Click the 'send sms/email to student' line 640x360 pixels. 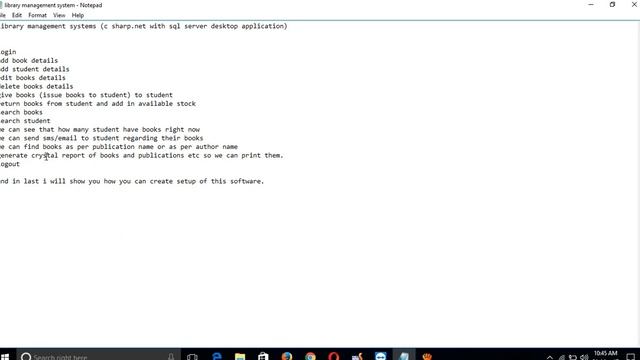(x=102, y=138)
